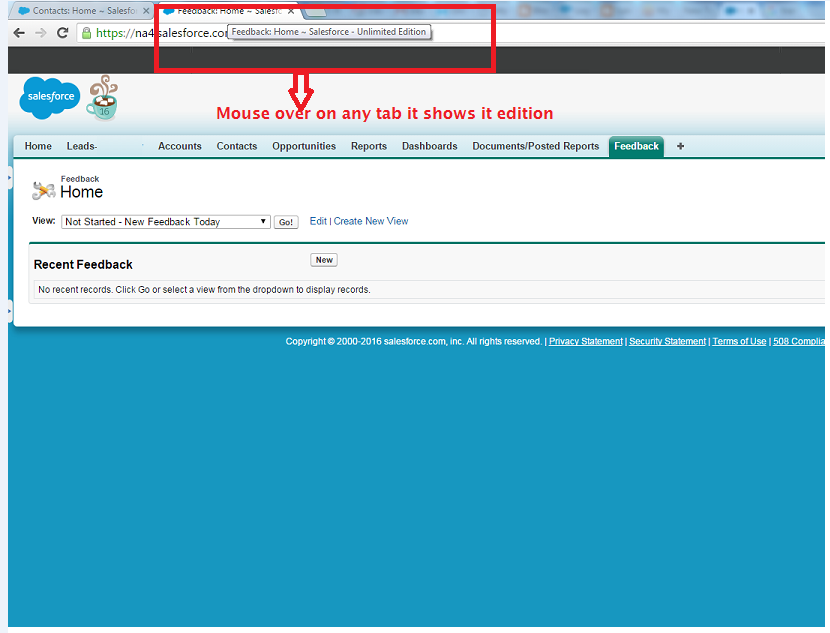Open the Privacy Statement link
The image size is (830, 633).
click(x=585, y=341)
